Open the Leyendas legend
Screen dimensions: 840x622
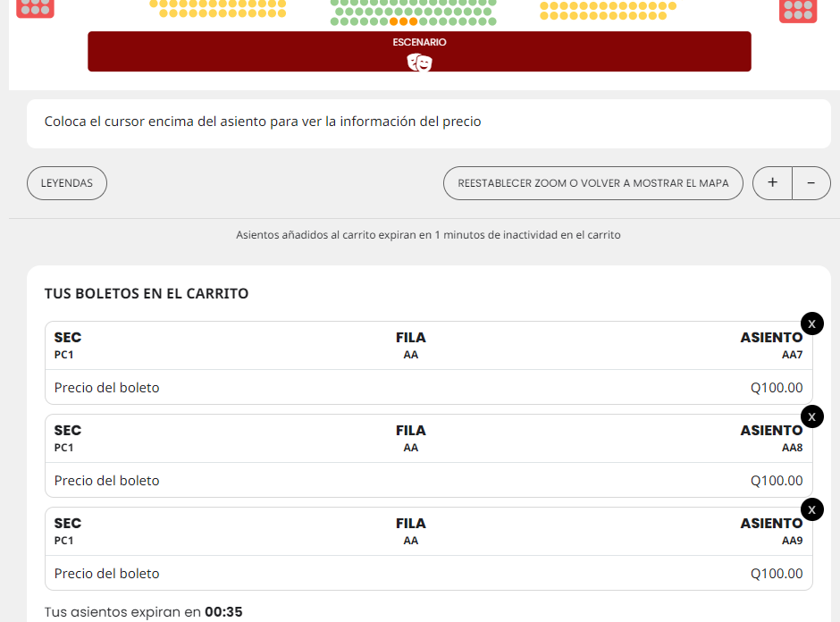[x=67, y=183]
